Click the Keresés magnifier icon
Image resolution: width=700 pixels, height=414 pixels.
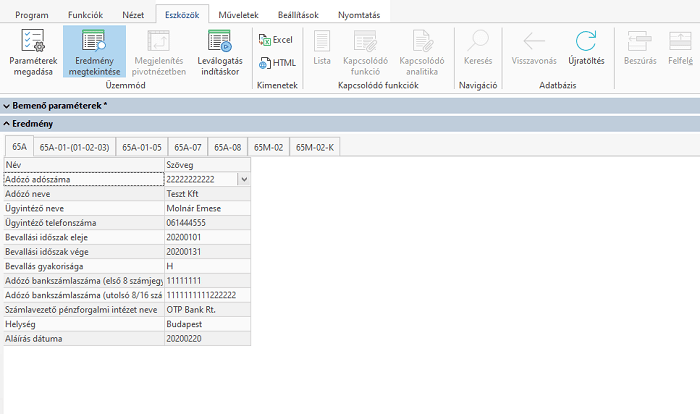478,42
